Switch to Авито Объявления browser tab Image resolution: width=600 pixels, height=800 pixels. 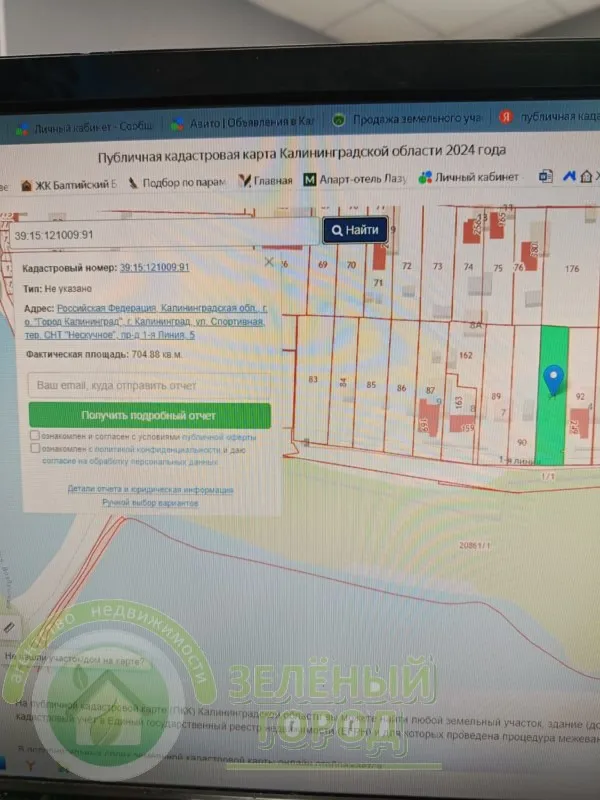point(243,123)
